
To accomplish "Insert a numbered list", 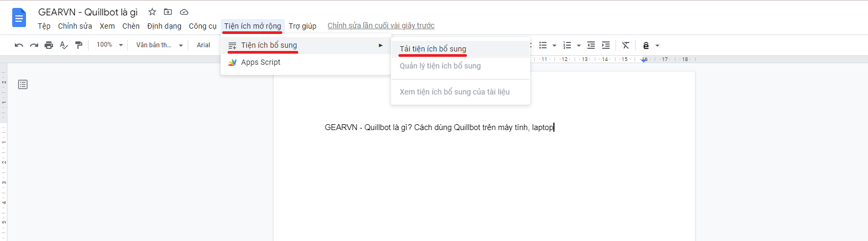I will 567,45.
